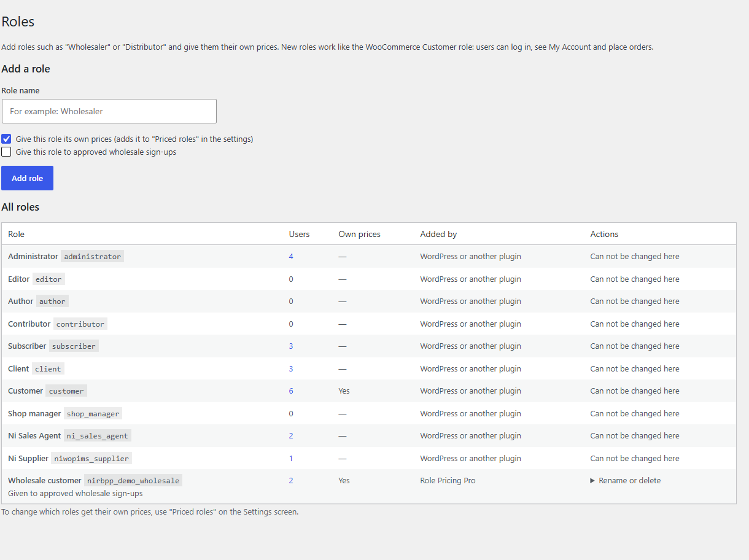This screenshot has height=560, width=749.
Task: Click the 'All roles' heading
Action: point(20,207)
